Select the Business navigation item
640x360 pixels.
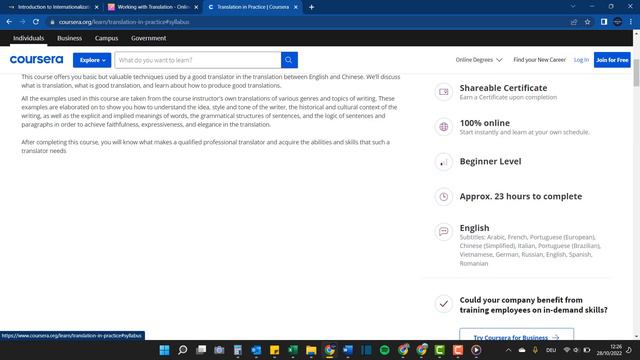69,38
